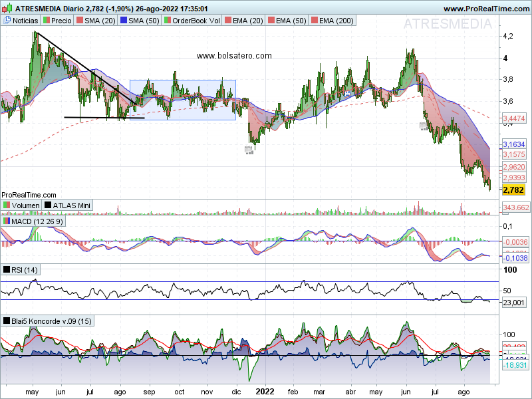
Task: Open the RSI (14) indicator label
Action: click(x=21, y=270)
